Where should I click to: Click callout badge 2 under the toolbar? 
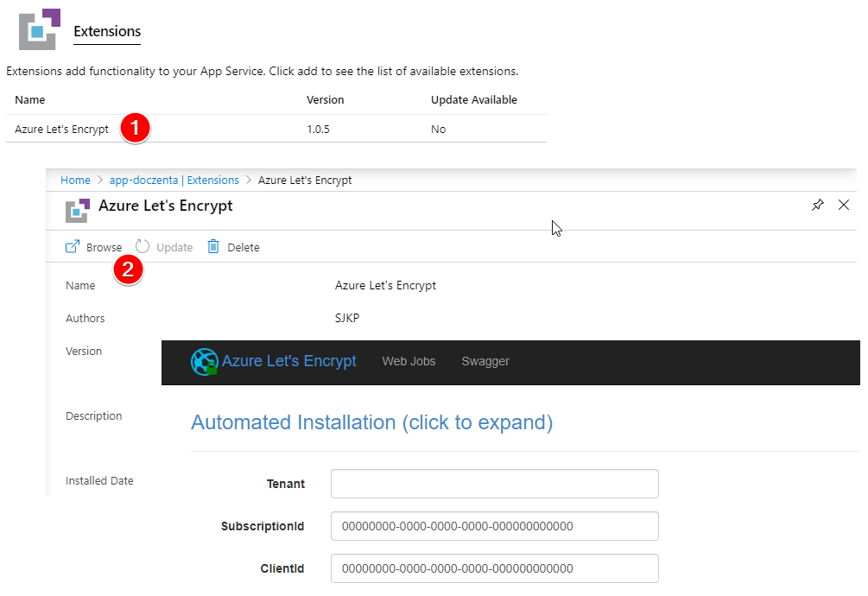coord(129,269)
